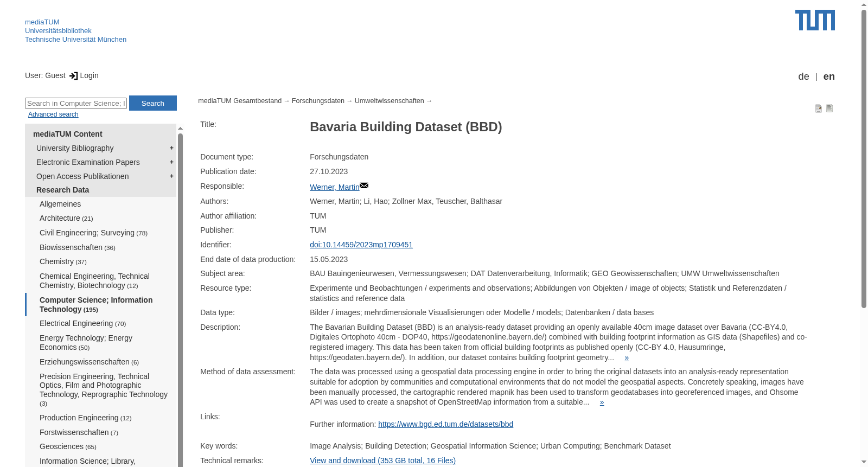Click the Login arrow icon
The image size is (868, 467).
tap(74, 76)
